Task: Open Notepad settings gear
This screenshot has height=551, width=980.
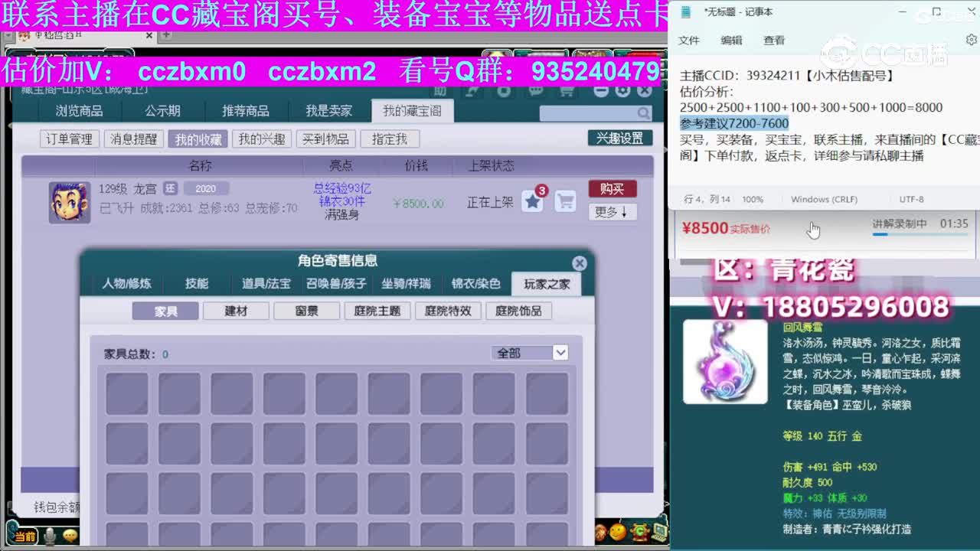Action: coord(971,39)
